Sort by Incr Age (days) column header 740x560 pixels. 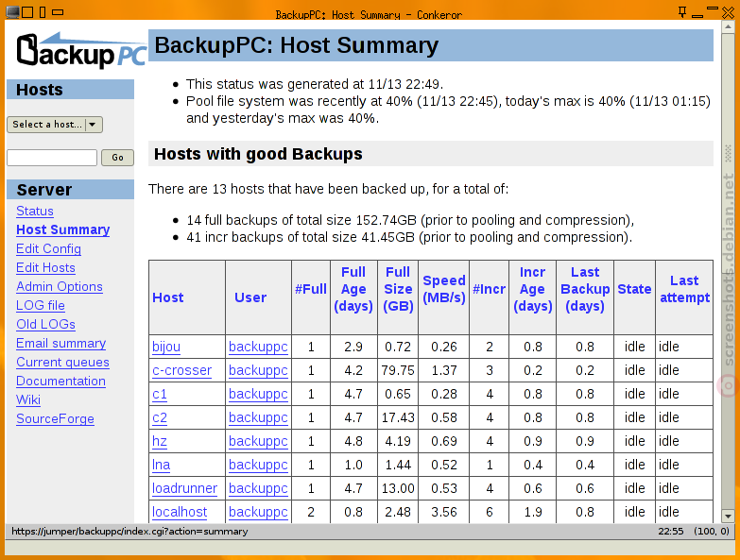point(533,289)
